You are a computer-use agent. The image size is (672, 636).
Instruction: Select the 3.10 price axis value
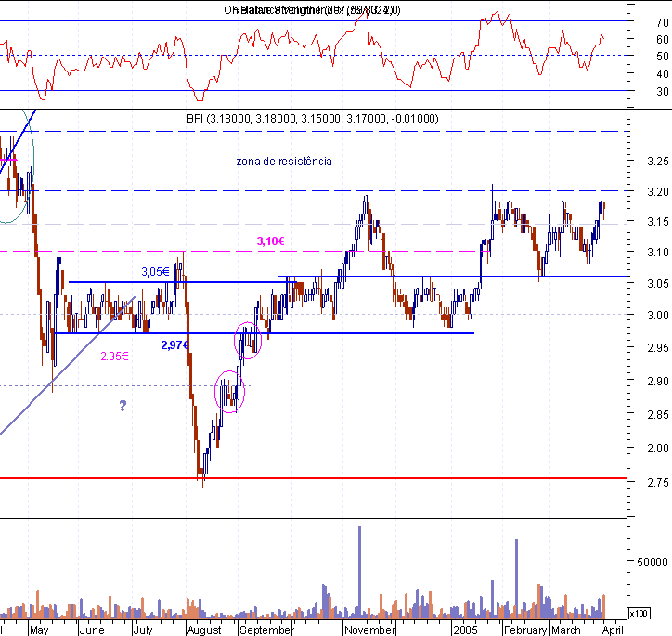(657, 252)
